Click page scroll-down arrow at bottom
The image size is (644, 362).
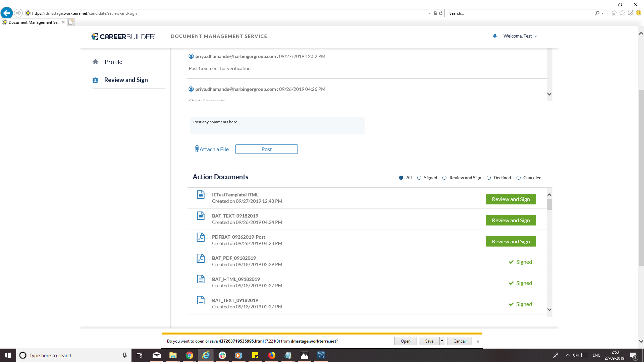(x=641, y=342)
